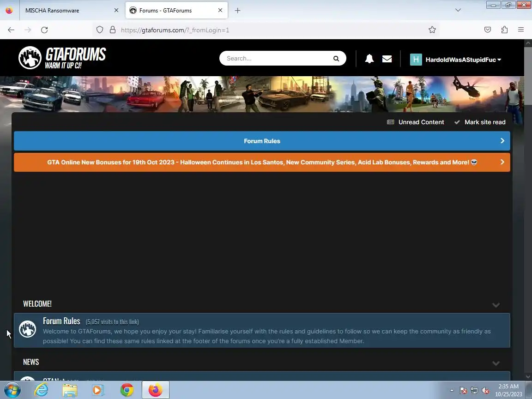532x399 pixels.
Task: Open the Firefox hamburger application menu
Action: click(x=521, y=30)
